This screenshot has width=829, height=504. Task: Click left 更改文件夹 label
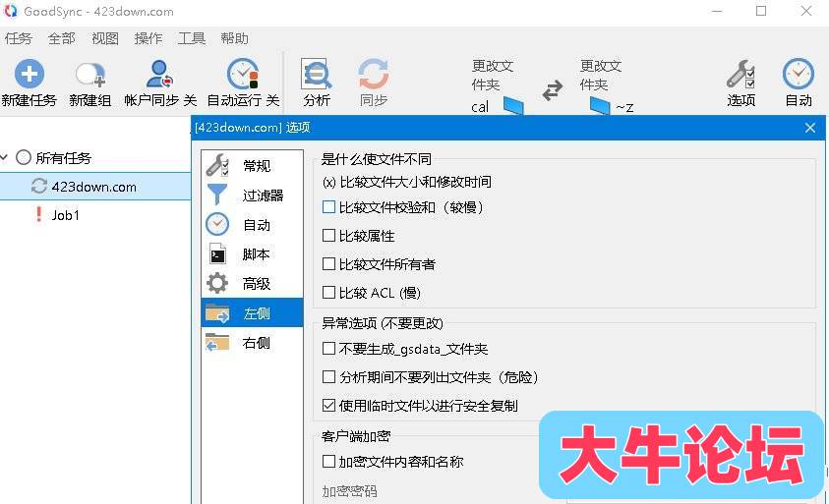click(x=493, y=75)
